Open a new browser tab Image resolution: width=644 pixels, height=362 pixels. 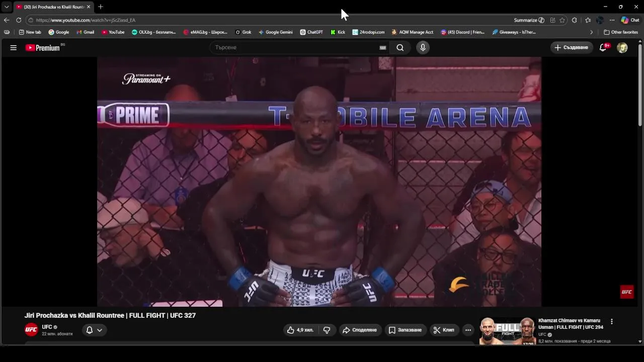pyautogui.click(x=101, y=7)
